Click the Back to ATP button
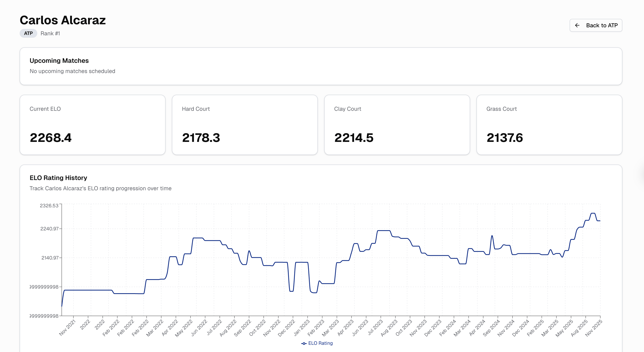 596,25
